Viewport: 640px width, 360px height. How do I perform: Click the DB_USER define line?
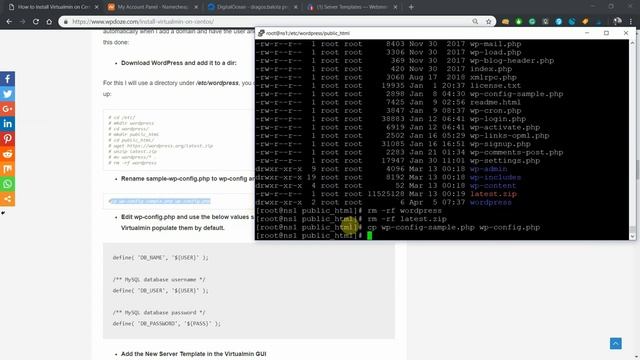[160, 291]
